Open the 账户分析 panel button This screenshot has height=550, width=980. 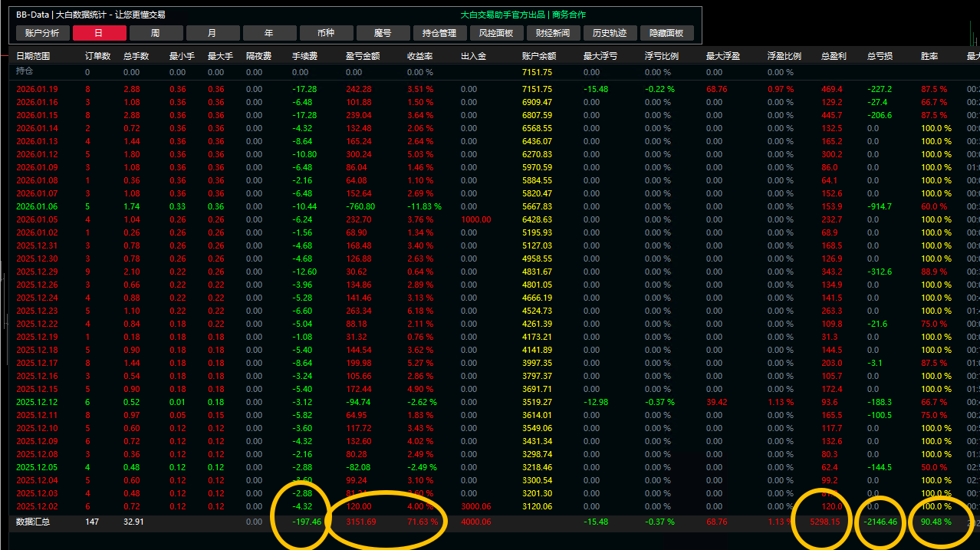(43, 33)
